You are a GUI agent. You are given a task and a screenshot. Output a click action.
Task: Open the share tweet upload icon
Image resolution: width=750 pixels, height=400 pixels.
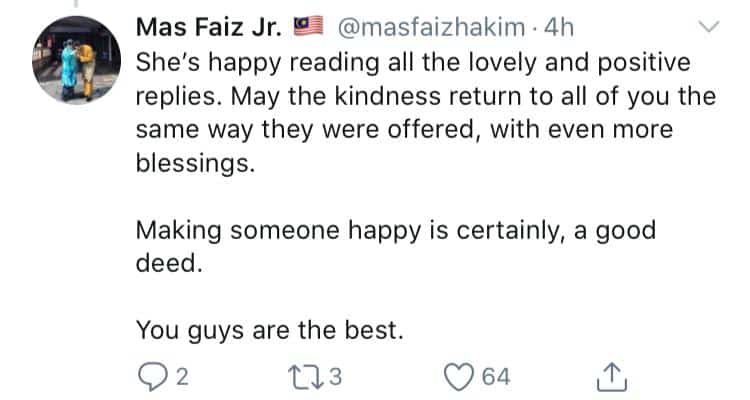[x=612, y=377]
